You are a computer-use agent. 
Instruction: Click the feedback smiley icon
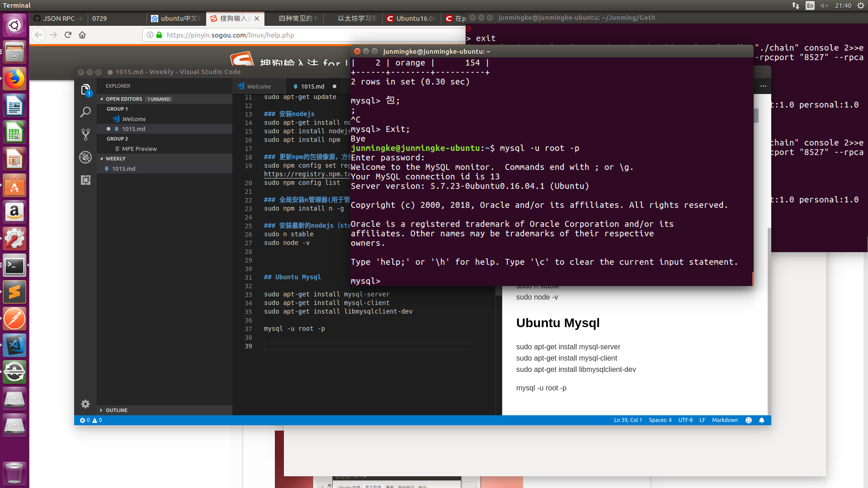click(x=749, y=420)
